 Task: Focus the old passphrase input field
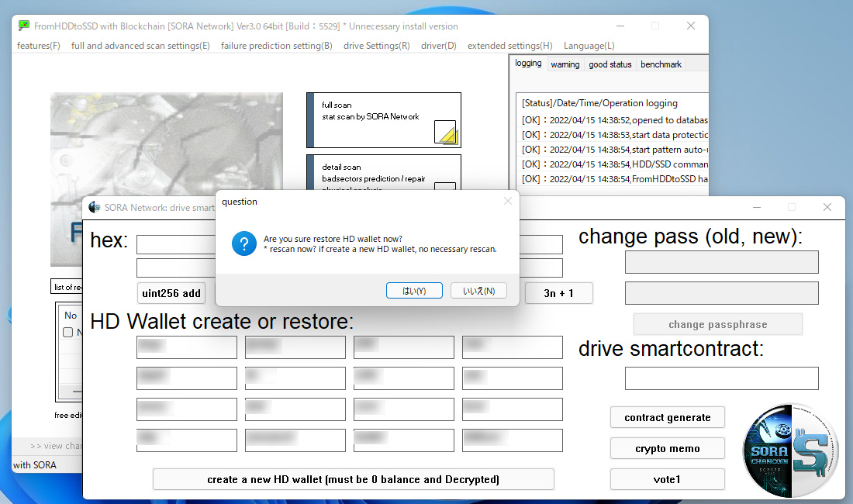coord(721,262)
